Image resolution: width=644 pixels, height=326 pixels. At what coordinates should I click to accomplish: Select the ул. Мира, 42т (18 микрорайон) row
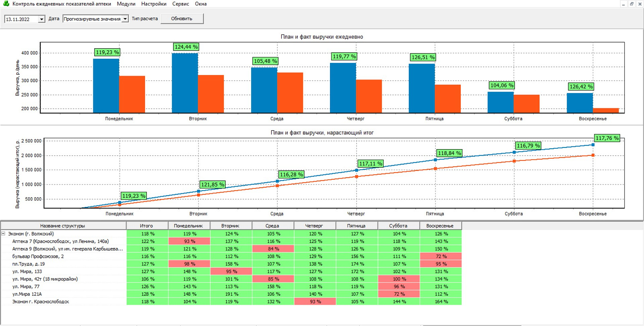pos(231,279)
